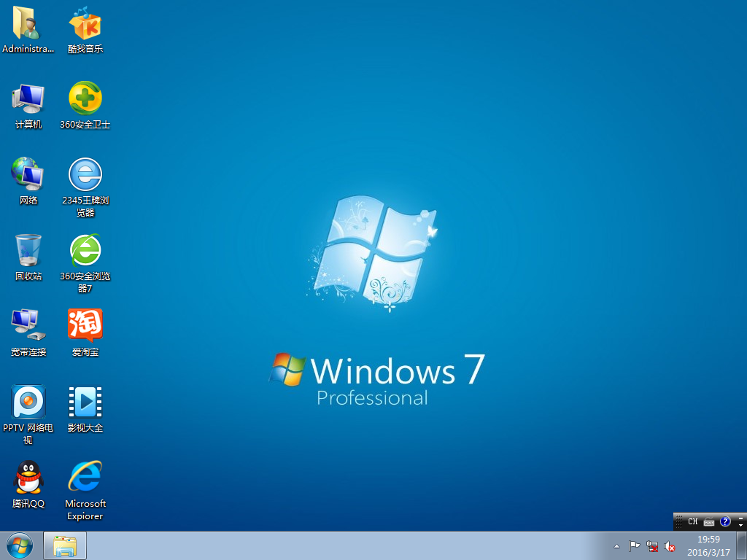The height and width of the screenshot is (560, 747).
Task: Open the clock showing 19:59
Action: (x=708, y=545)
